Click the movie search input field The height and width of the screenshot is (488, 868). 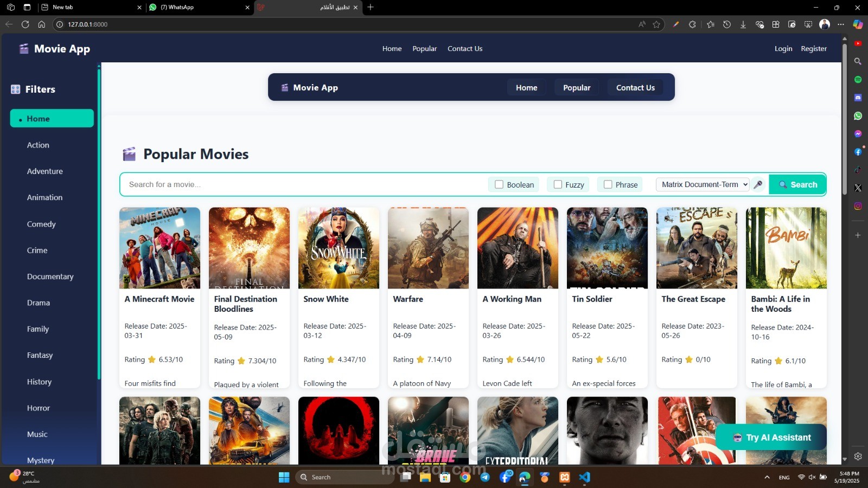tap(304, 184)
